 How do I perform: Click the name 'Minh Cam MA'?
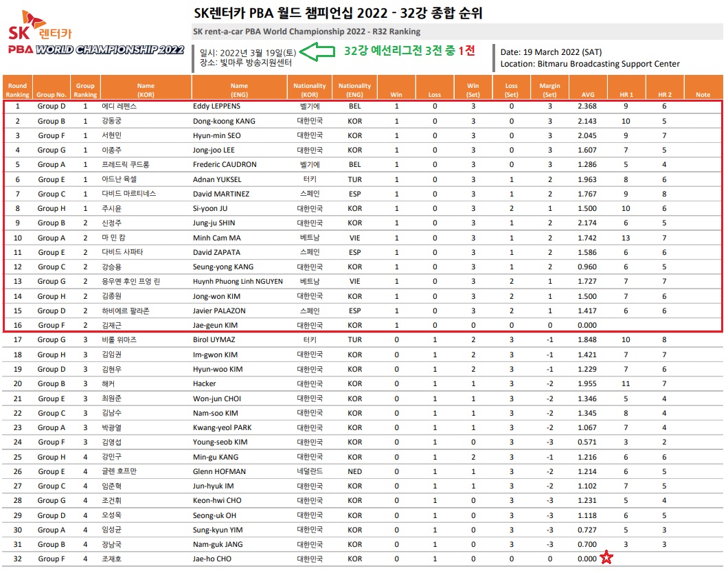(x=217, y=238)
